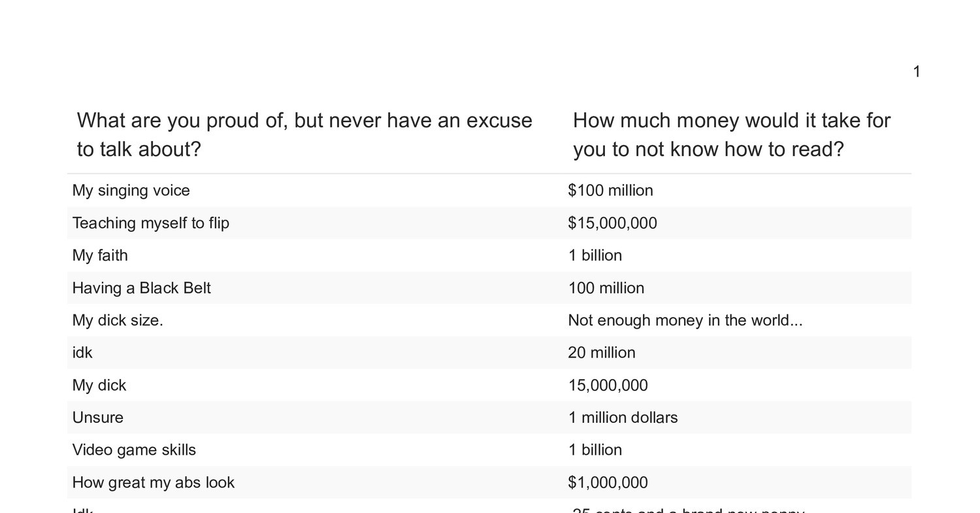Select the "My faith" cell
The image size is (980, 513).
coord(100,256)
